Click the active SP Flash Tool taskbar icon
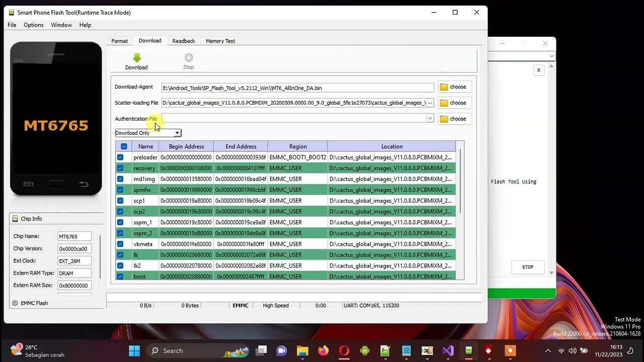The image size is (644, 362). click(468, 350)
